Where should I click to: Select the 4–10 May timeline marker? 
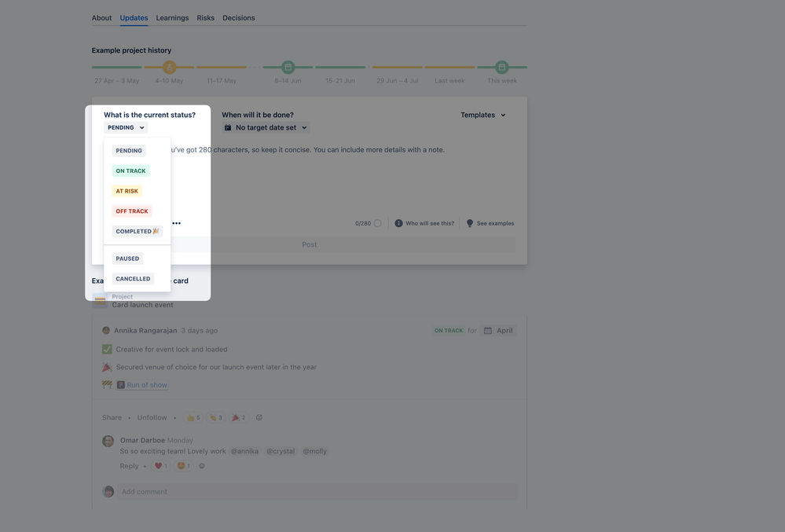point(169,67)
